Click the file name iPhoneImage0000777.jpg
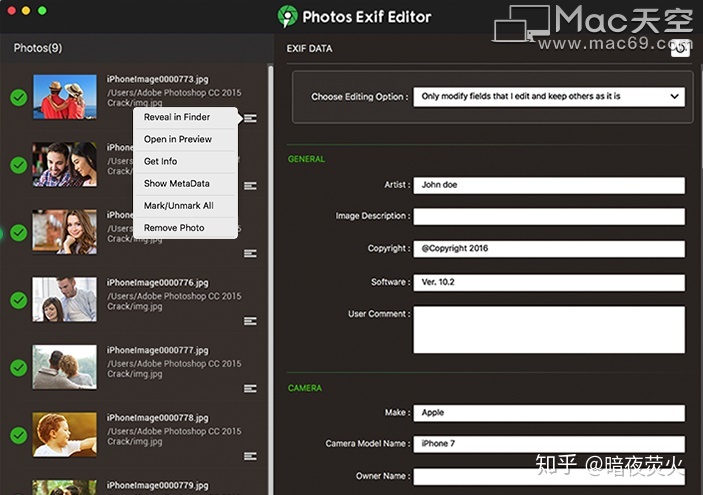The height and width of the screenshot is (495, 703). 157,350
